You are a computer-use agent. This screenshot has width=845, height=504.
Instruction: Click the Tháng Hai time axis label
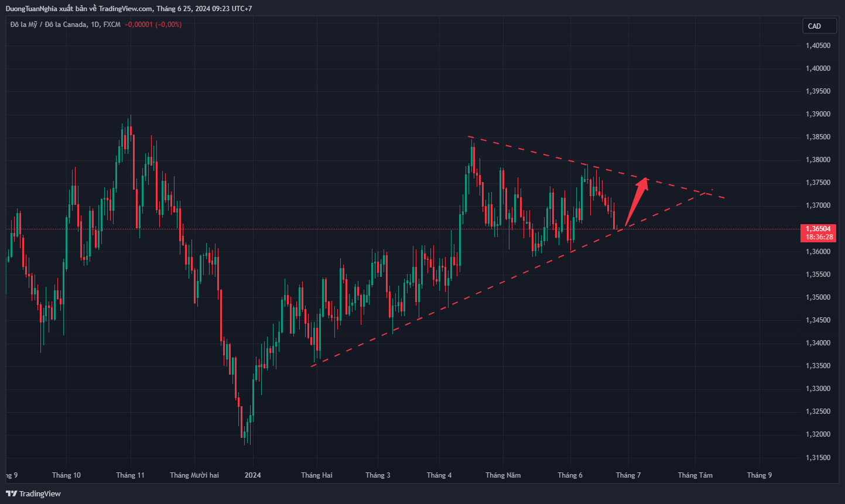(317, 475)
